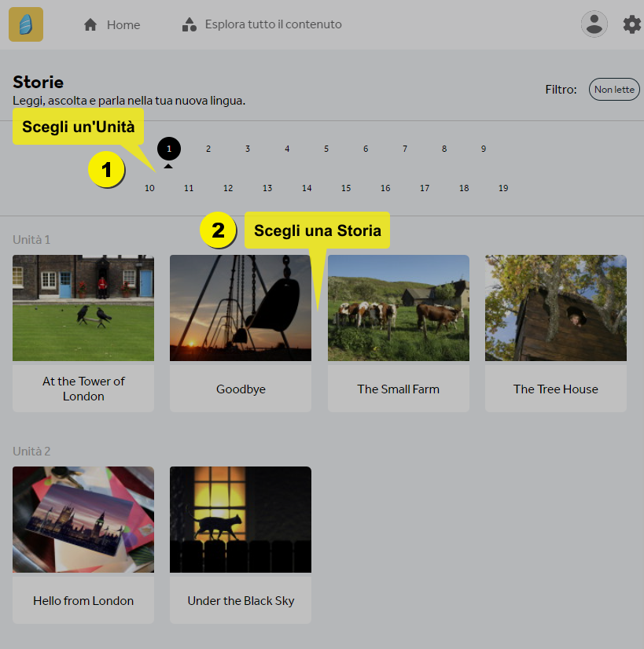This screenshot has height=649, width=644.
Task: Click the Unità 2 section label
Action: point(31,452)
